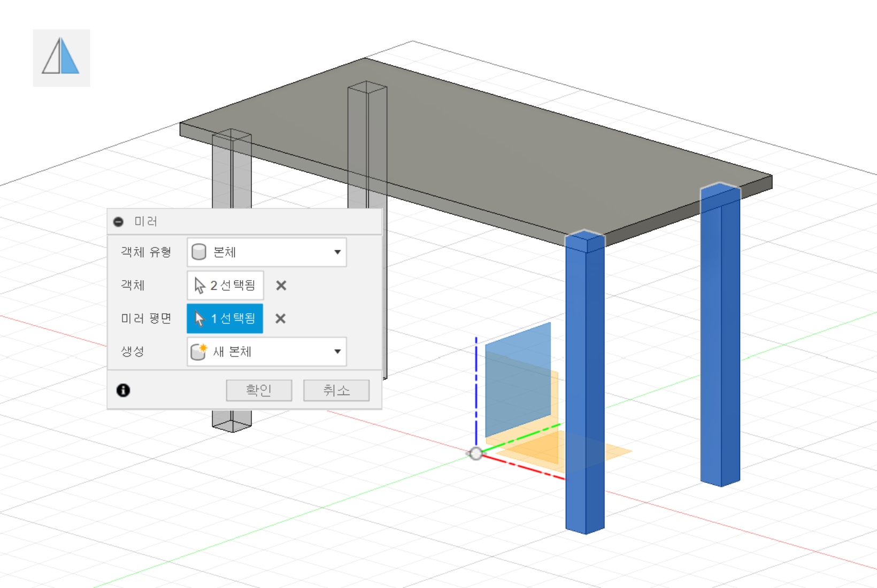
Task: Confirm with the 확인 button
Action: pyautogui.click(x=259, y=390)
